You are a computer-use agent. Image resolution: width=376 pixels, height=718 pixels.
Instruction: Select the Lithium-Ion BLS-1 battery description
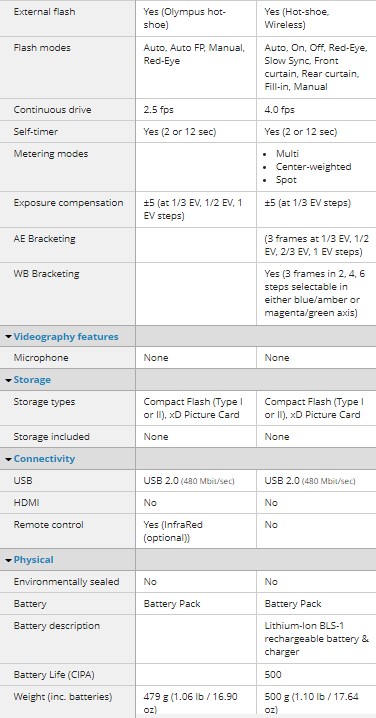pyautogui.click(x=316, y=639)
